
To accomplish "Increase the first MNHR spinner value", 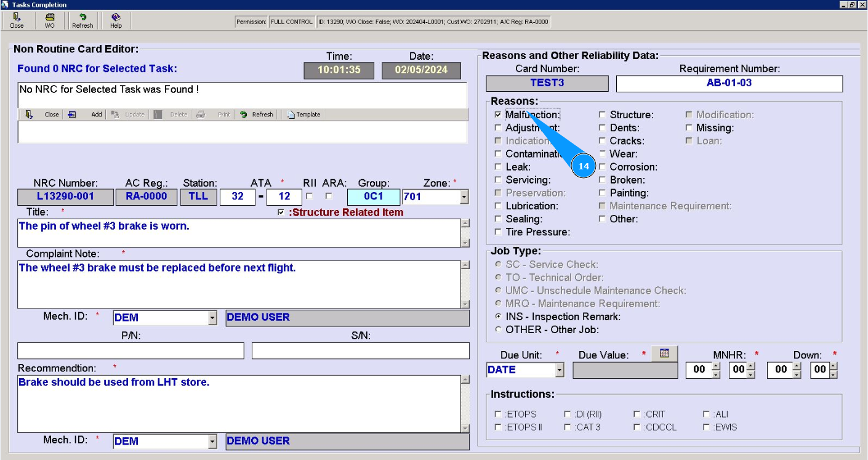I will (x=715, y=366).
